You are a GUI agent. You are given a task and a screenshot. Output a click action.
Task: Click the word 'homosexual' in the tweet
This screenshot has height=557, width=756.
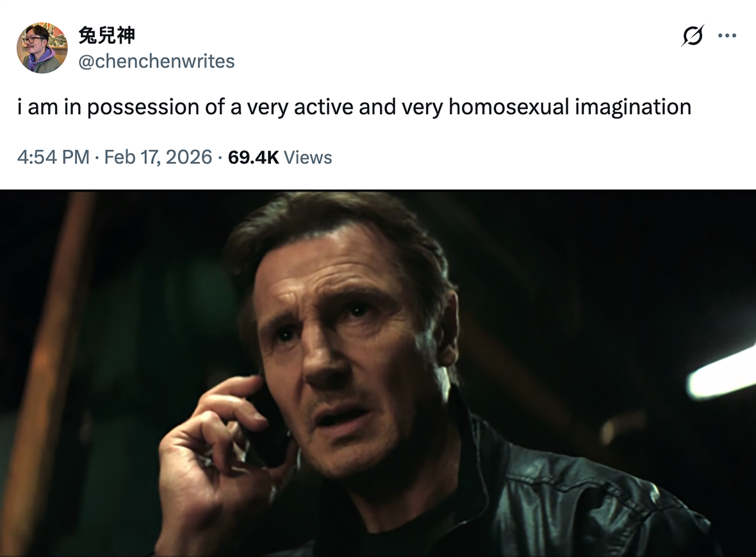point(509,106)
